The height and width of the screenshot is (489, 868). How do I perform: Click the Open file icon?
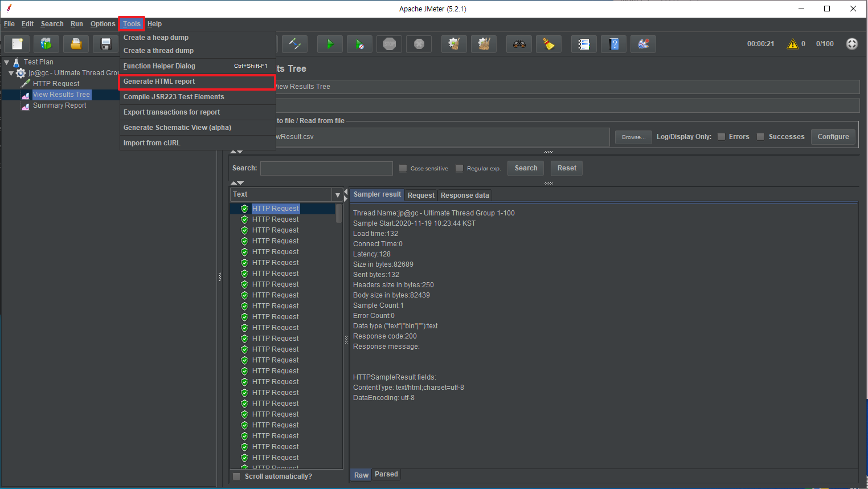(76, 44)
